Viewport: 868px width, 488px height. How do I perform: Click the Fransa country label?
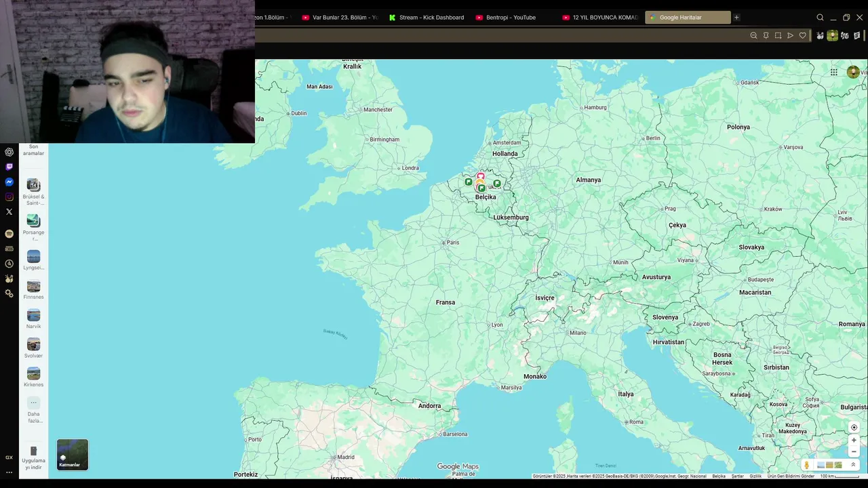pos(446,302)
